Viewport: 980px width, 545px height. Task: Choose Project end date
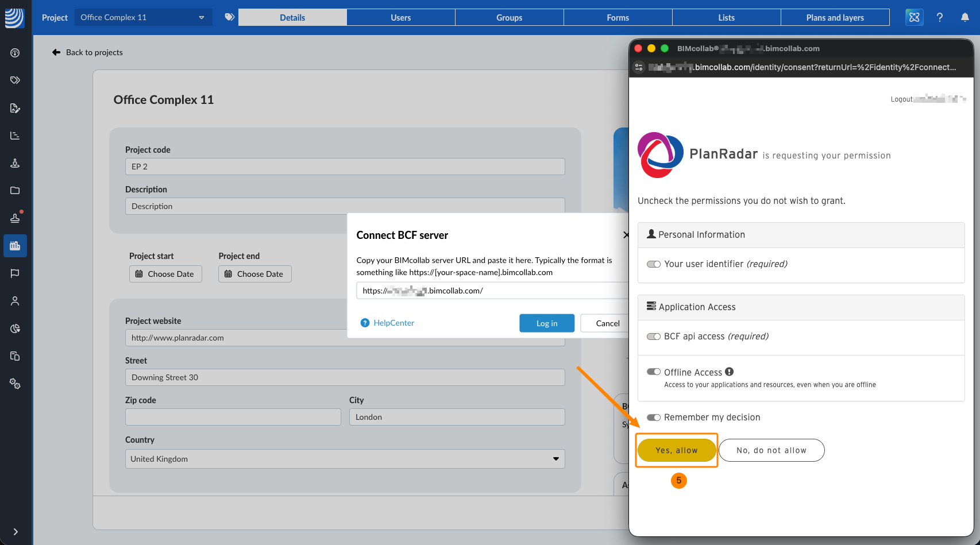[255, 274]
